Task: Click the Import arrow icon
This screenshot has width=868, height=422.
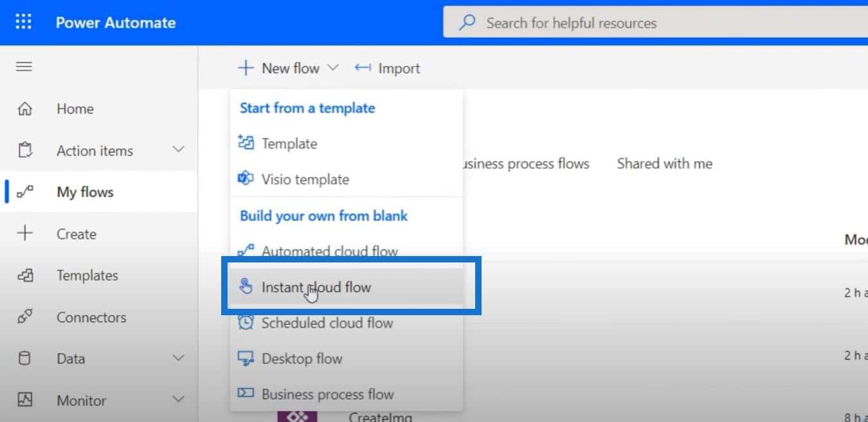Action: (363, 68)
